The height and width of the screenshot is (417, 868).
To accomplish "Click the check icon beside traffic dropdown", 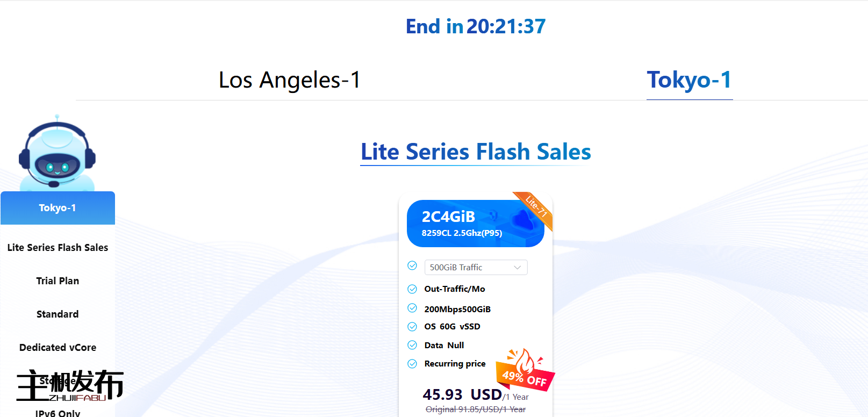I will [x=412, y=265].
